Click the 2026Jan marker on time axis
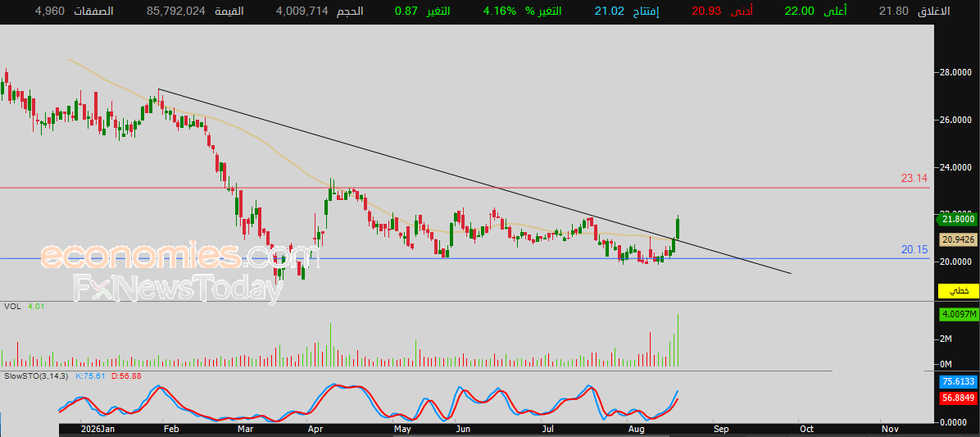Image resolution: width=980 pixels, height=437 pixels. [99, 430]
